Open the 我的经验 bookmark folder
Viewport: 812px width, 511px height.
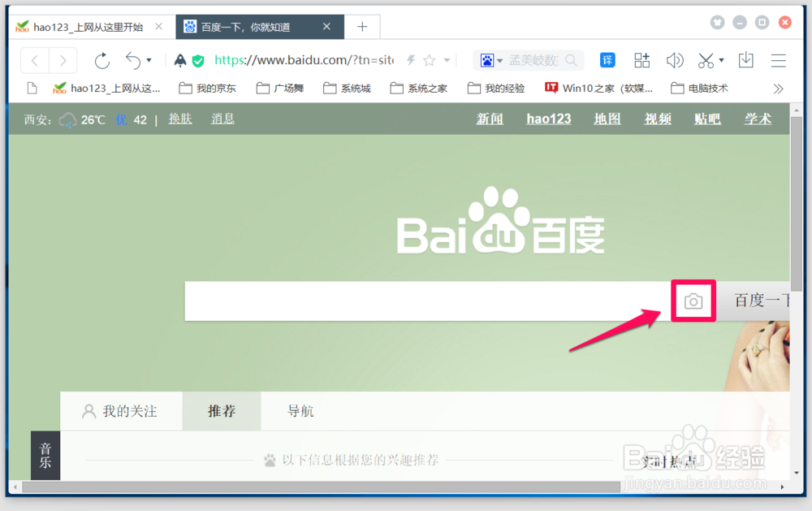point(496,89)
